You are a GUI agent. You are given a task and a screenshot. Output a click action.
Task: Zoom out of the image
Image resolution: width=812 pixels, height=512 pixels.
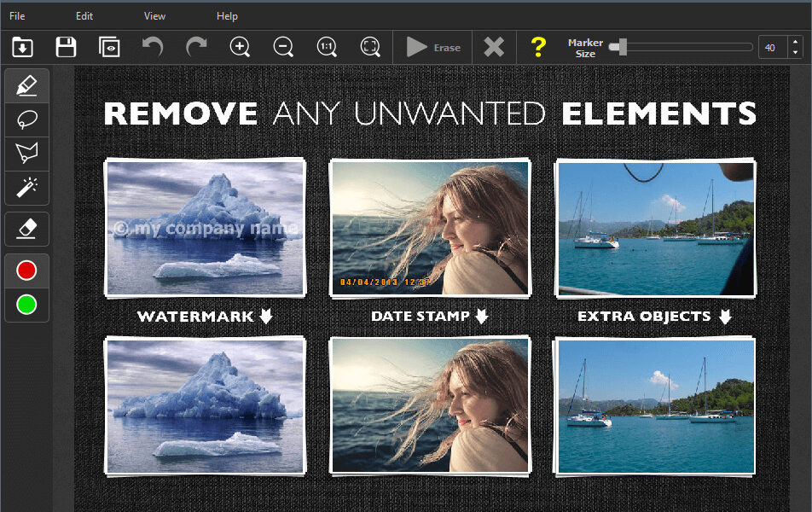[283, 48]
